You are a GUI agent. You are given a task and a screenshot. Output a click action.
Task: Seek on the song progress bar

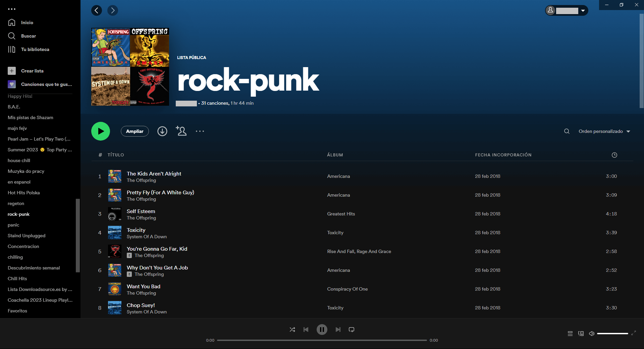tap(322, 340)
